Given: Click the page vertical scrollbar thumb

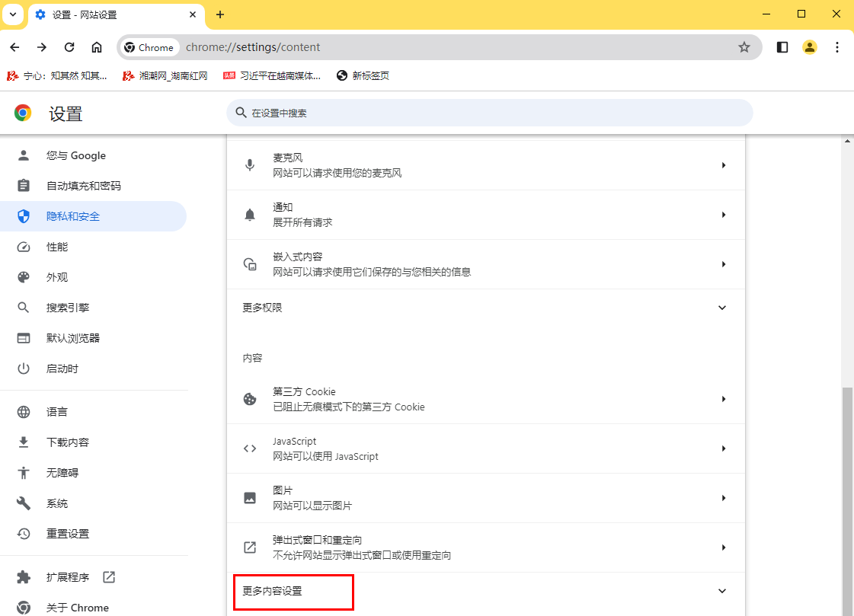Looking at the screenshot, I should 847,501.
